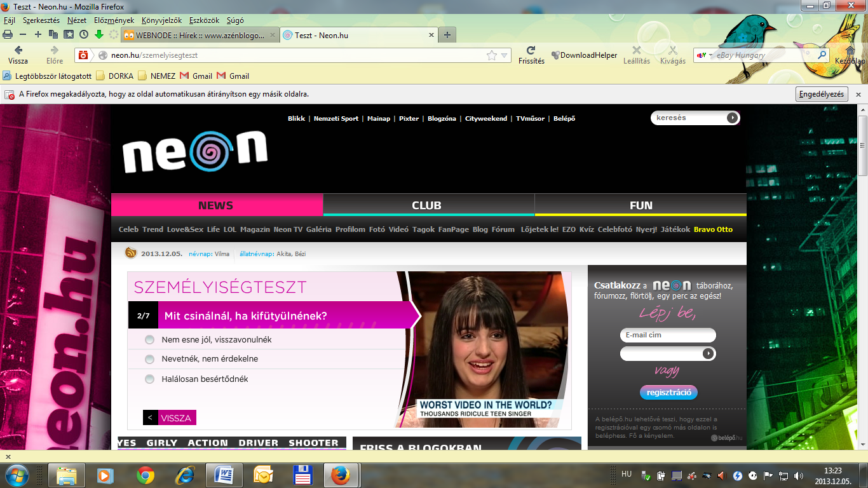This screenshot has height=488, width=868.
Task: Select answer 'Nevetnék, nem érdekelne'
Action: [x=149, y=359]
